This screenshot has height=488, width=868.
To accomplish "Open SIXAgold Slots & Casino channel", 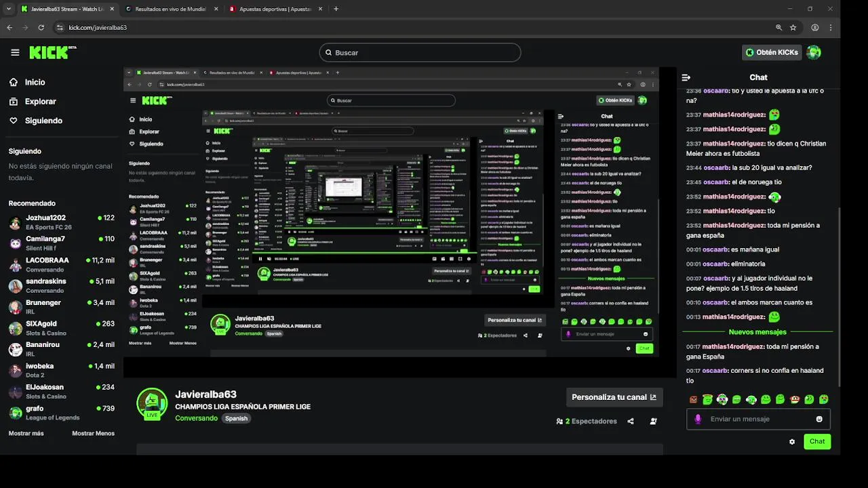I will click(x=61, y=328).
